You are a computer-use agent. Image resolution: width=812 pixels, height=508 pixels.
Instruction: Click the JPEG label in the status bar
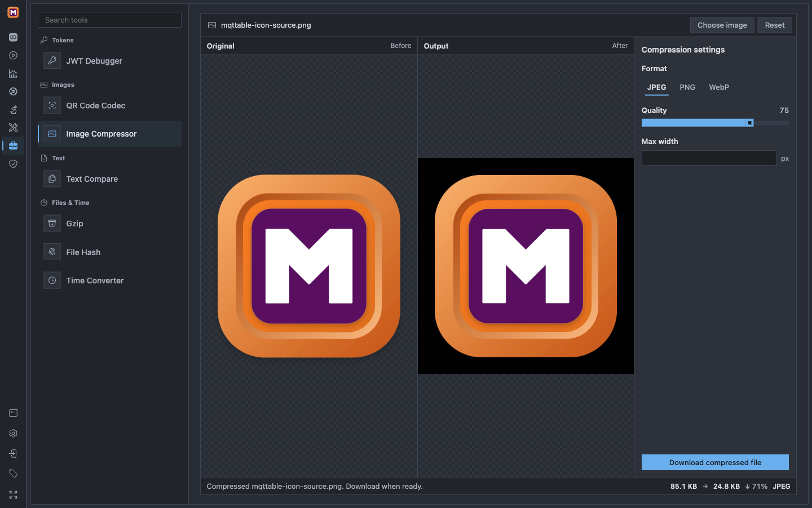click(782, 487)
